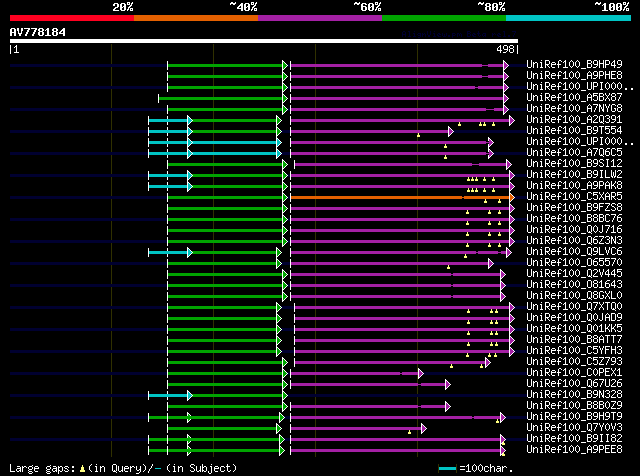Open the UniRef100_Q67U26 hit

(x=574, y=384)
